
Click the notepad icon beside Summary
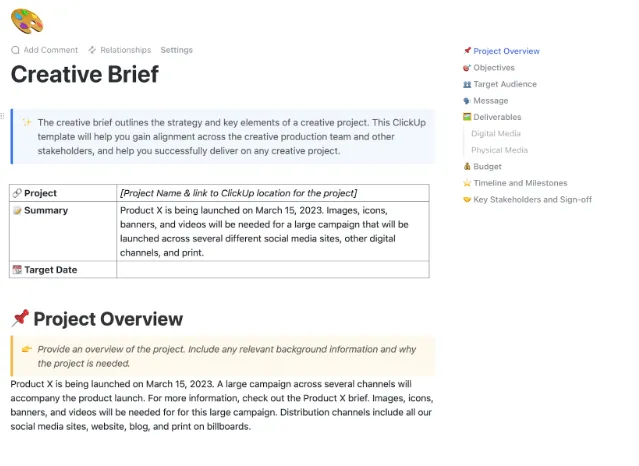[17, 210]
